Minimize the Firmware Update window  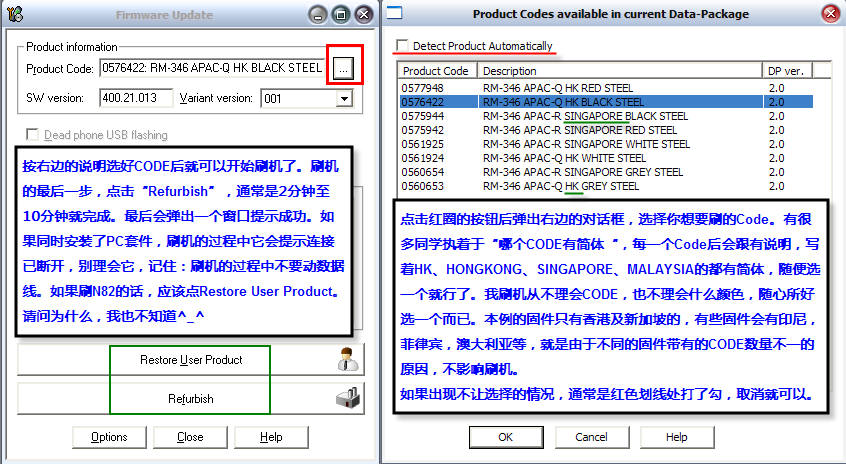tap(317, 15)
